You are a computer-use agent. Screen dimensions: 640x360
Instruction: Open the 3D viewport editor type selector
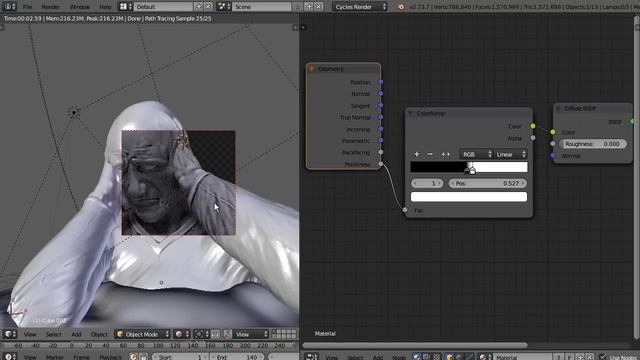click(x=10, y=334)
